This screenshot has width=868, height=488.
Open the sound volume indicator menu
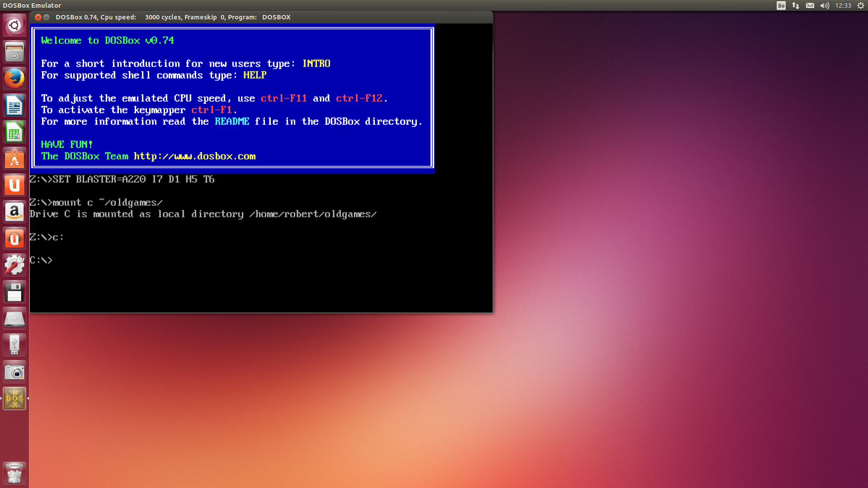point(825,5)
